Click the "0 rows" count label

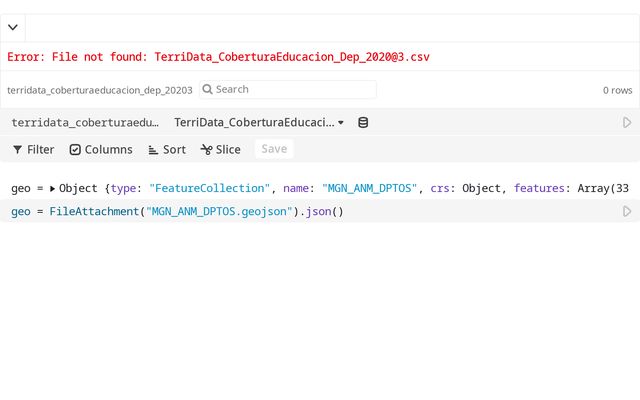pos(617,90)
